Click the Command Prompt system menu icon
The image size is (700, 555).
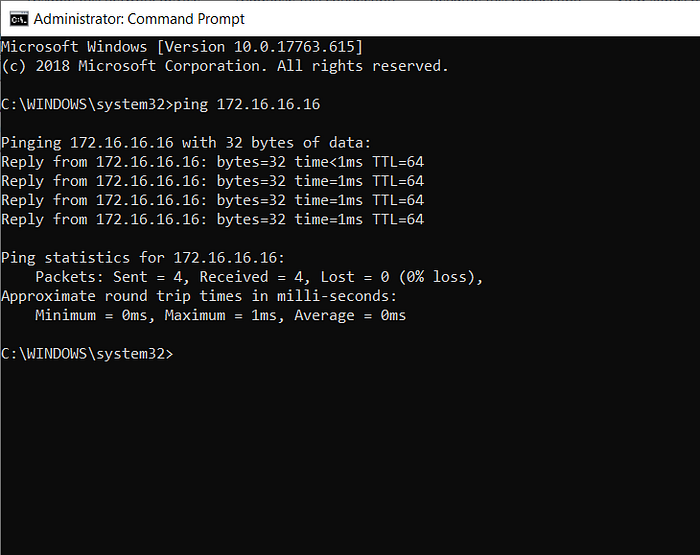tap(19, 19)
